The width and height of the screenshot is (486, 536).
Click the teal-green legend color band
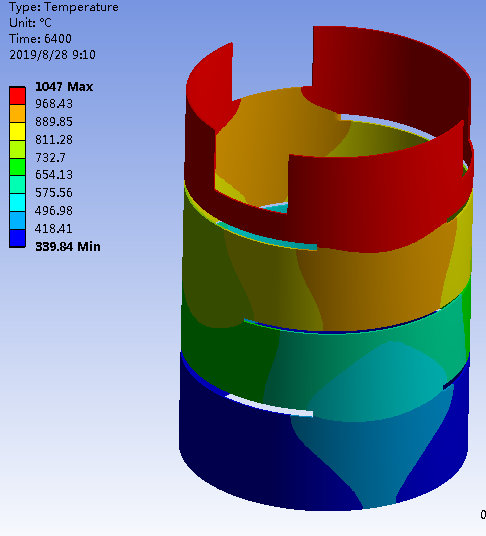[x=17, y=185]
